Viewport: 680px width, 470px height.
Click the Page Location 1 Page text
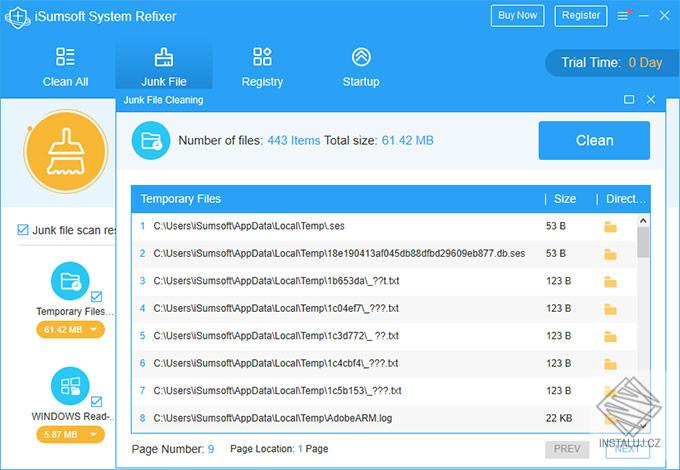279,449
